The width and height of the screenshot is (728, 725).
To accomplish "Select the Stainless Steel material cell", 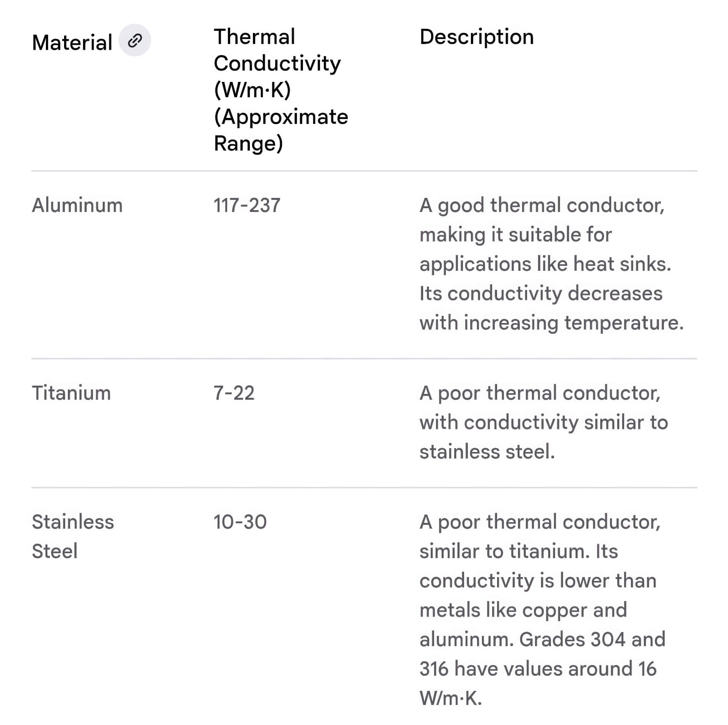I will pos(73,536).
